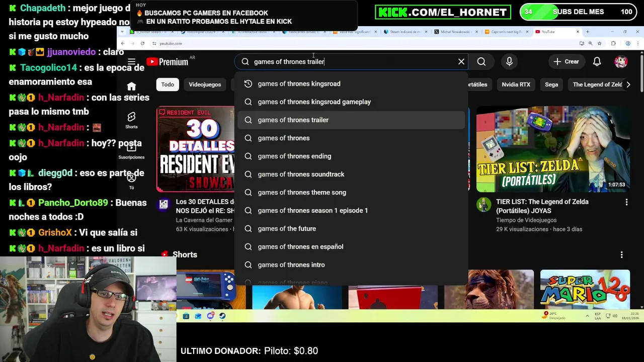Reload the page with refresh button
This screenshot has height=362, width=644.
coord(142,43)
